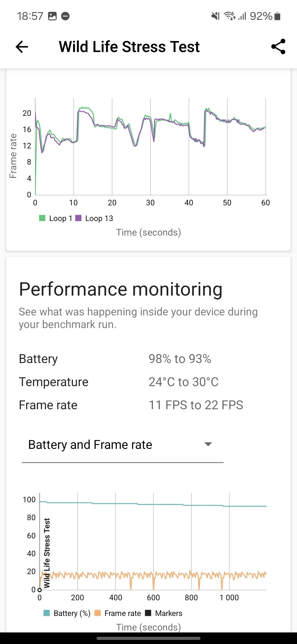Open the share icon

click(278, 47)
